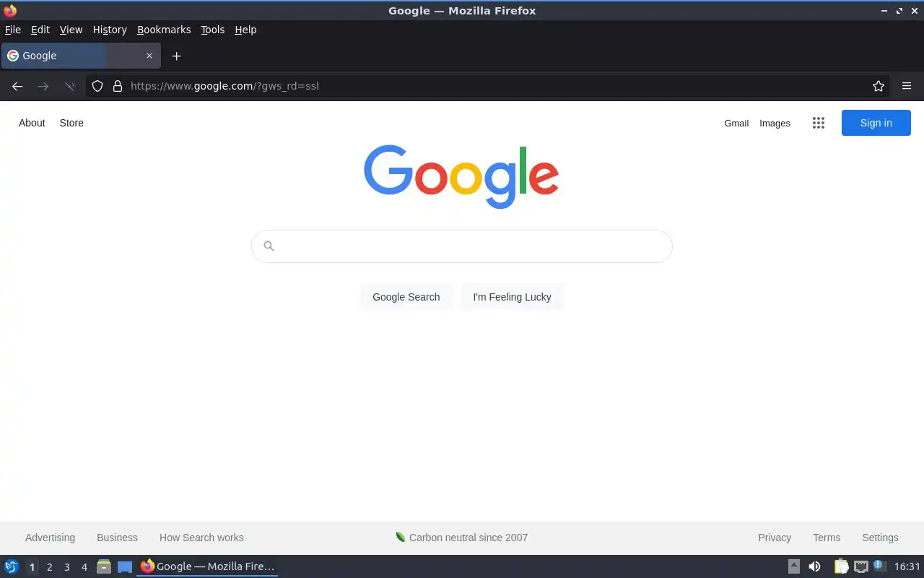Open the Terms footer link
The width and height of the screenshot is (924, 578).
click(827, 538)
